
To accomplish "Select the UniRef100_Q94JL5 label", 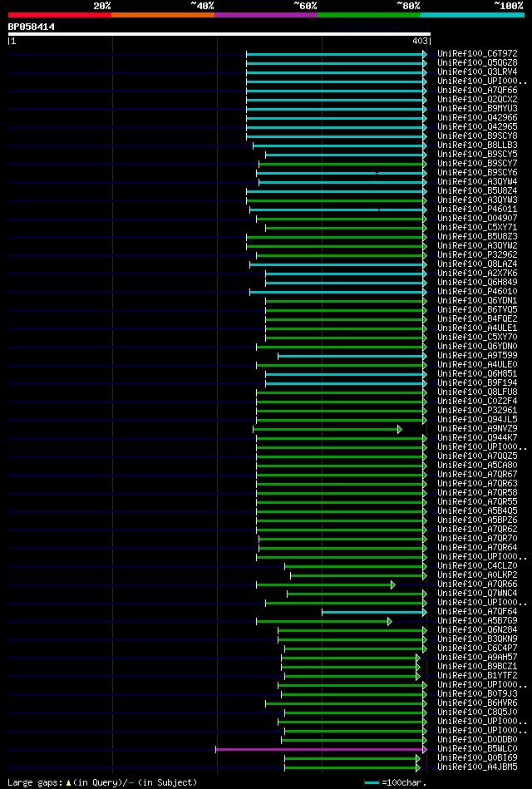I will pyautogui.click(x=477, y=420).
